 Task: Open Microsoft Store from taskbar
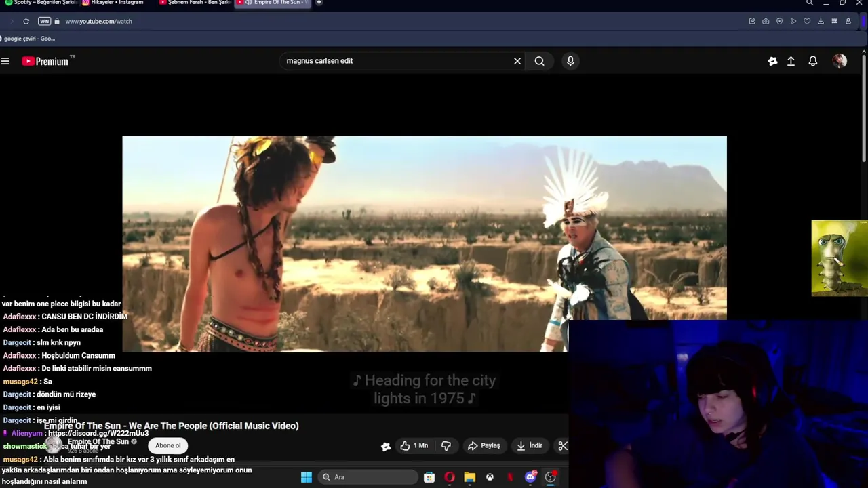pyautogui.click(x=429, y=477)
